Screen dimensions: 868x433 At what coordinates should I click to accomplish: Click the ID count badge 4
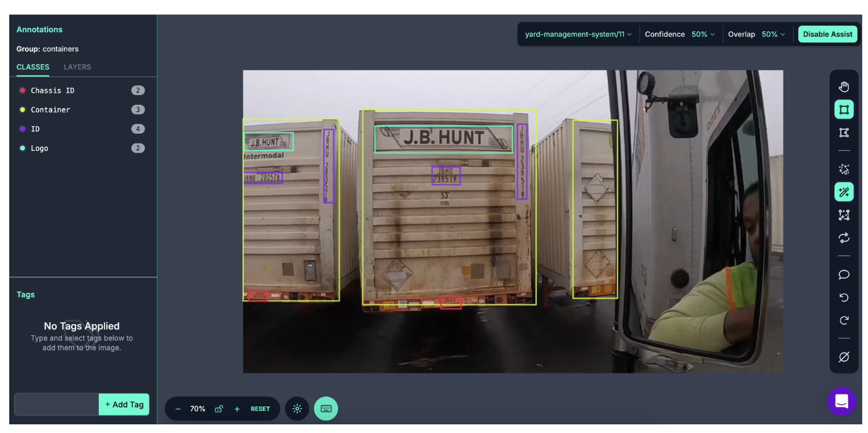tap(138, 129)
